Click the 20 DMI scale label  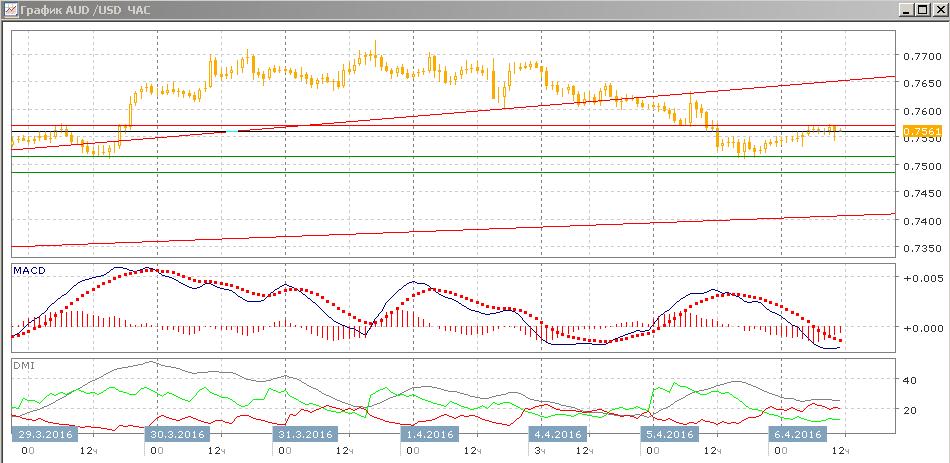tap(911, 410)
